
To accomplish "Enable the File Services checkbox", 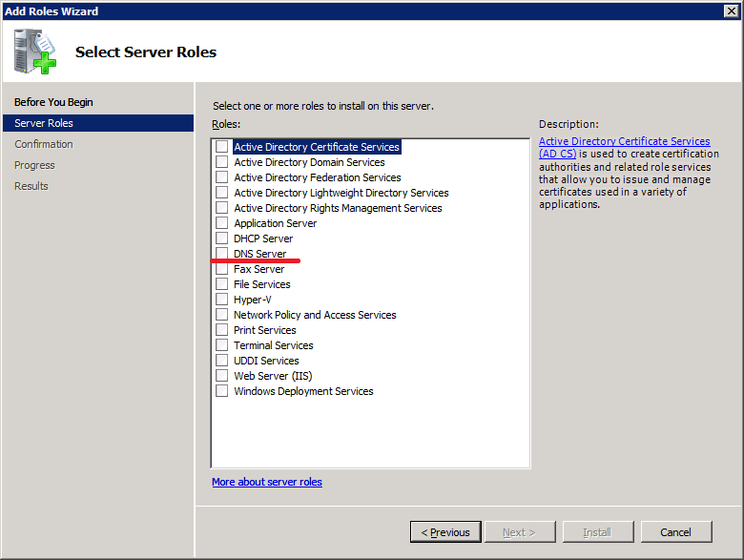I will [221, 284].
